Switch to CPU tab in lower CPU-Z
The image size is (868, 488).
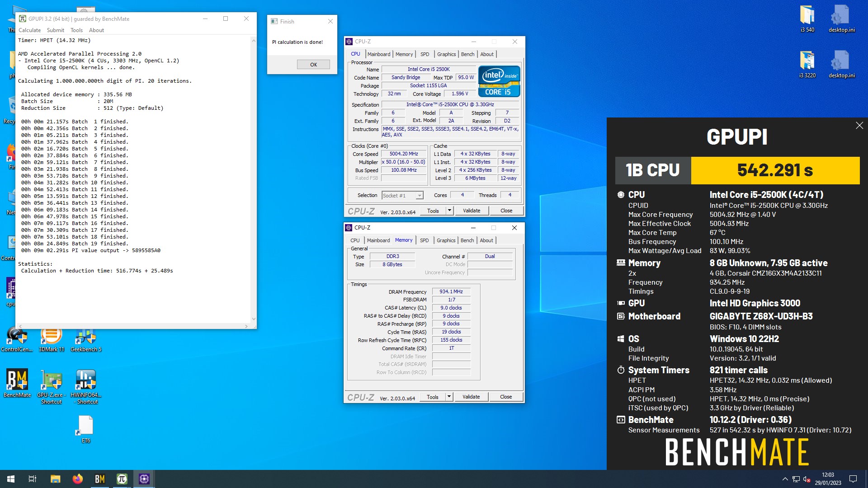click(x=355, y=240)
